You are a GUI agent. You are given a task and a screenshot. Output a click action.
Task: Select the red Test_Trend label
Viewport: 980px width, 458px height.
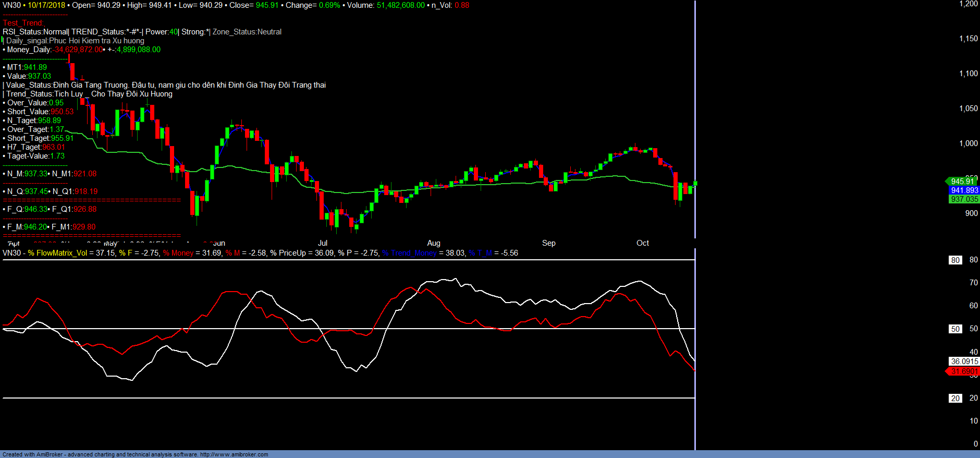click(x=23, y=23)
